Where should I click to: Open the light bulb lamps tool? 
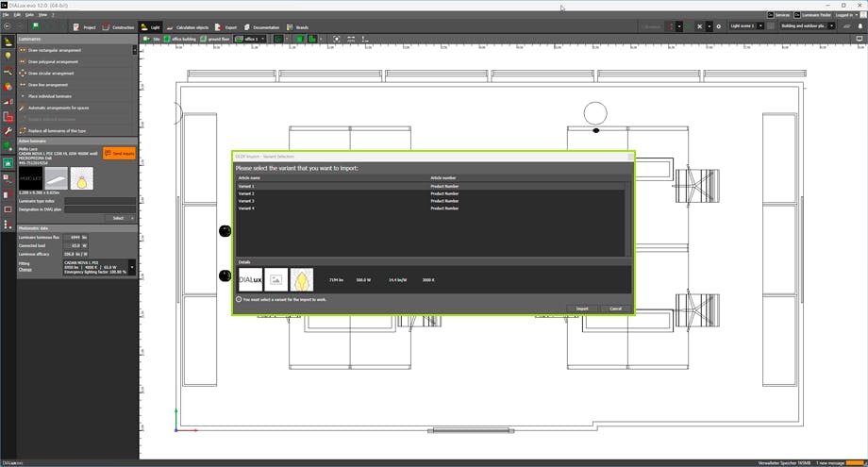pyautogui.click(x=8, y=57)
